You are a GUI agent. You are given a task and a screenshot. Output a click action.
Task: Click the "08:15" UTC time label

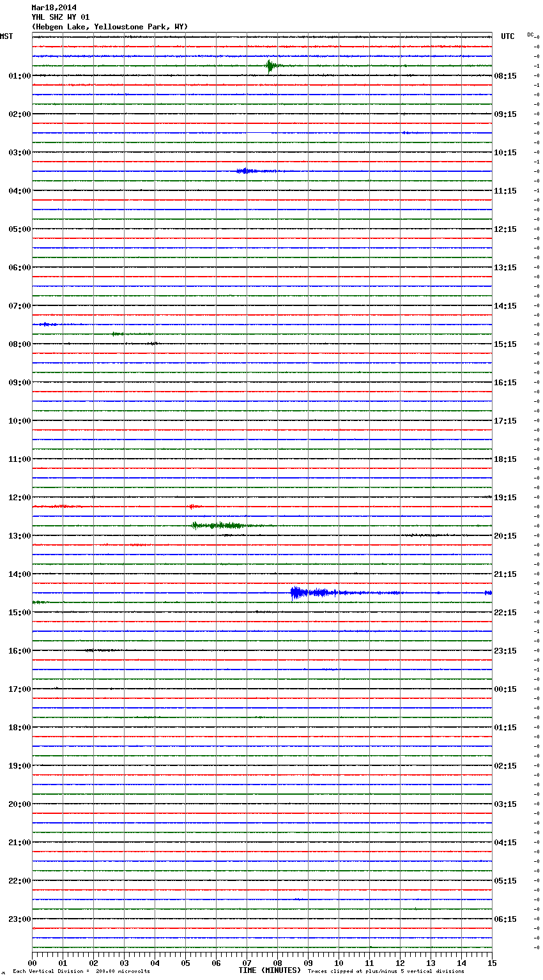tap(505, 76)
